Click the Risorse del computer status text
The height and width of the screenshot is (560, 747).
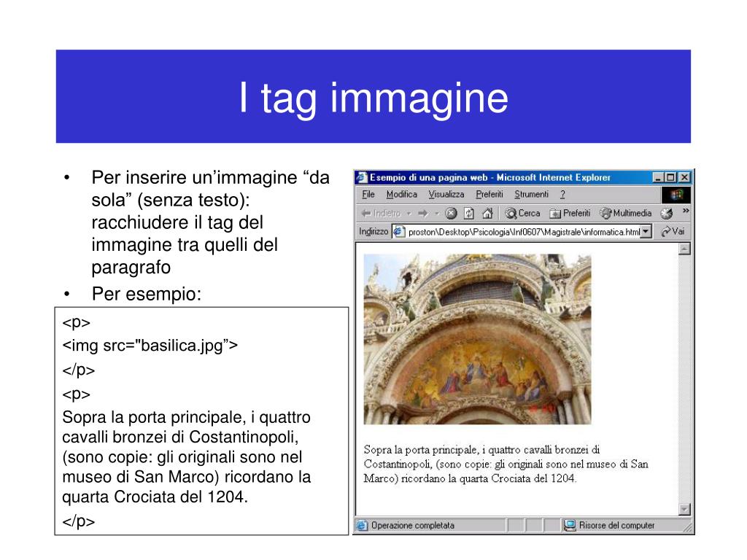click(x=616, y=525)
